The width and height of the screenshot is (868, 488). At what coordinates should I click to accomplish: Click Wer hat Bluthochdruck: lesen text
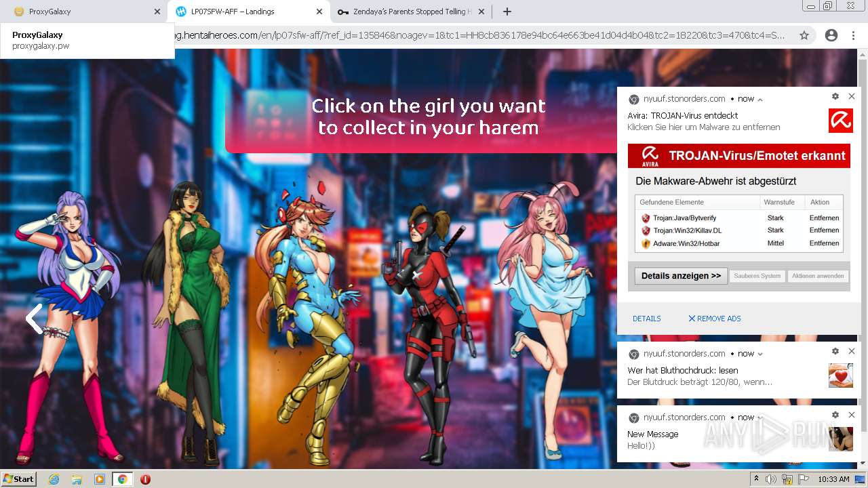pos(682,371)
